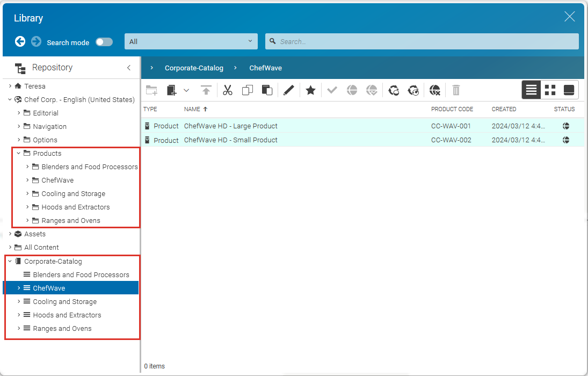
Task: Click ChefWave in the breadcrumb path
Action: (x=265, y=68)
